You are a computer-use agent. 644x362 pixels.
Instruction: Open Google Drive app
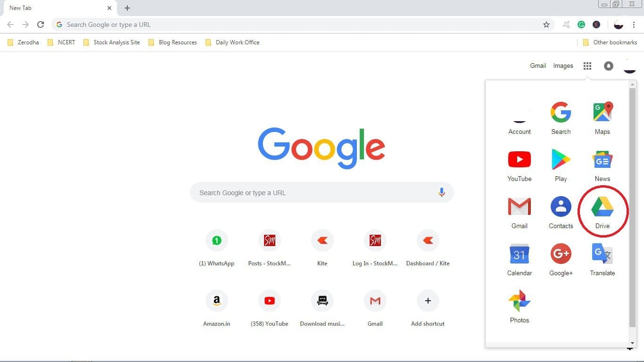(x=603, y=213)
